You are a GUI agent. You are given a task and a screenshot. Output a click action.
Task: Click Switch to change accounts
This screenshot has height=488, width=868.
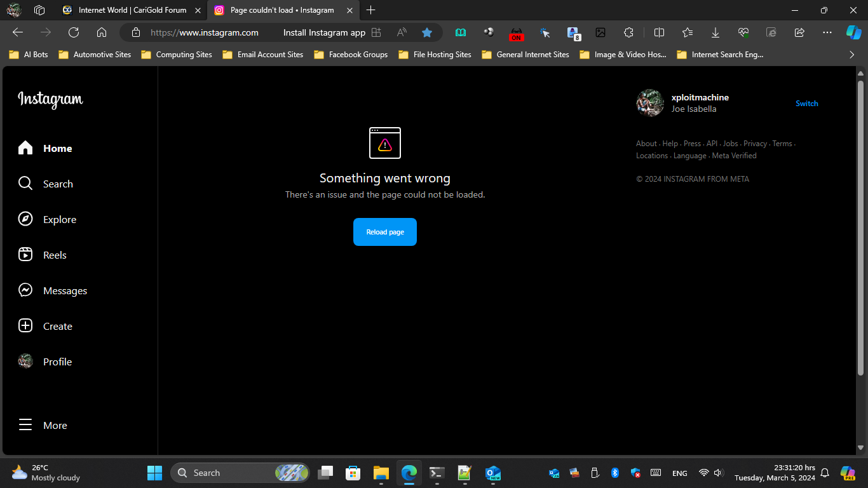(807, 104)
